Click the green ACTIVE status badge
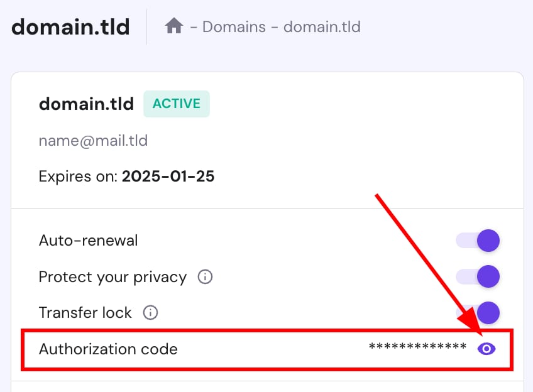The width and height of the screenshot is (533, 392). pos(177,104)
